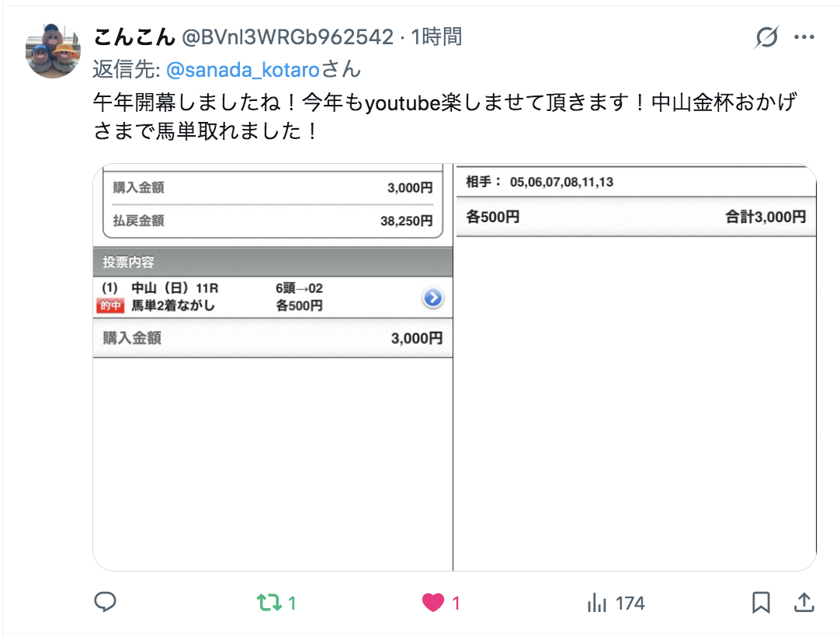This screenshot has height=640, width=840.
Task: Click the tweet text about 中山金杯
Action: [445, 117]
